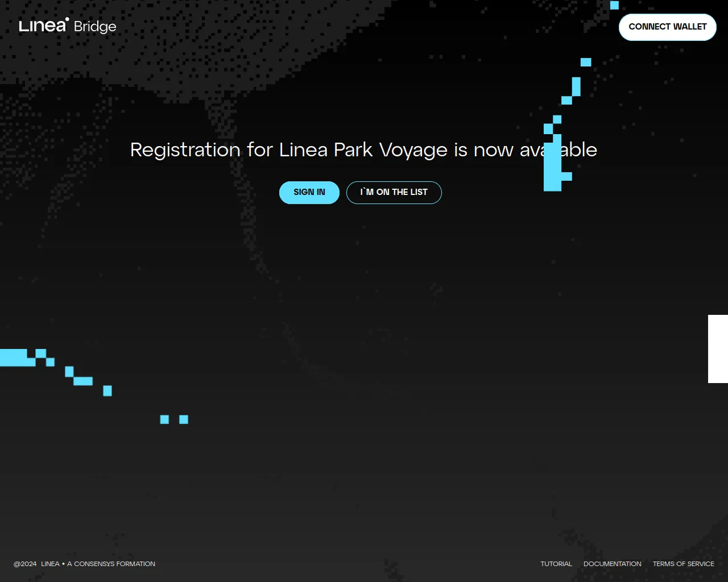This screenshot has width=728, height=582.
Task: Click the Sign In button
Action: tap(309, 193)
